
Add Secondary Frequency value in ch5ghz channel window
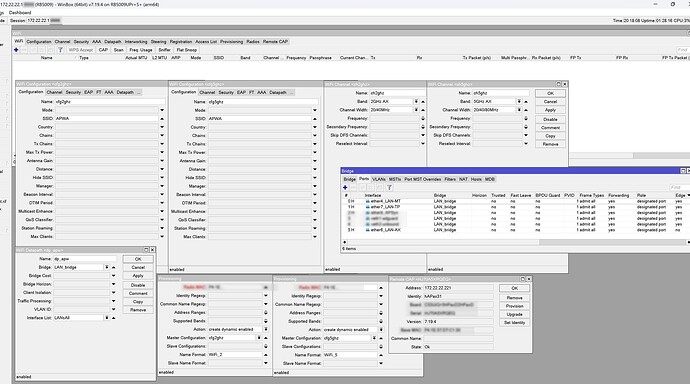tap(526, 127)
